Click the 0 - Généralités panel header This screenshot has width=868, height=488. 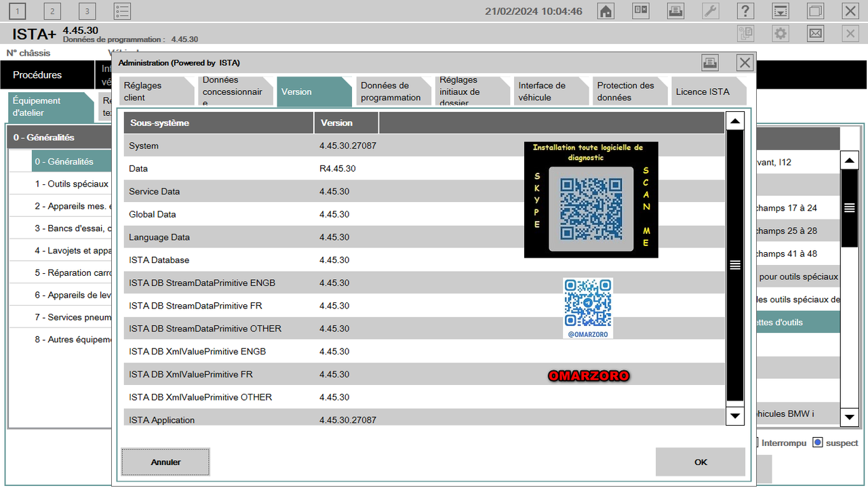(60, 138)
